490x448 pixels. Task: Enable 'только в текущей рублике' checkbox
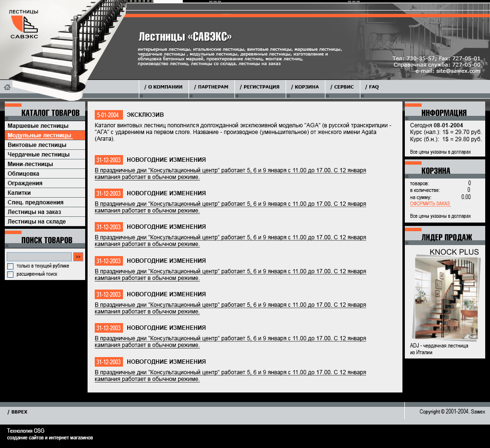11,266
